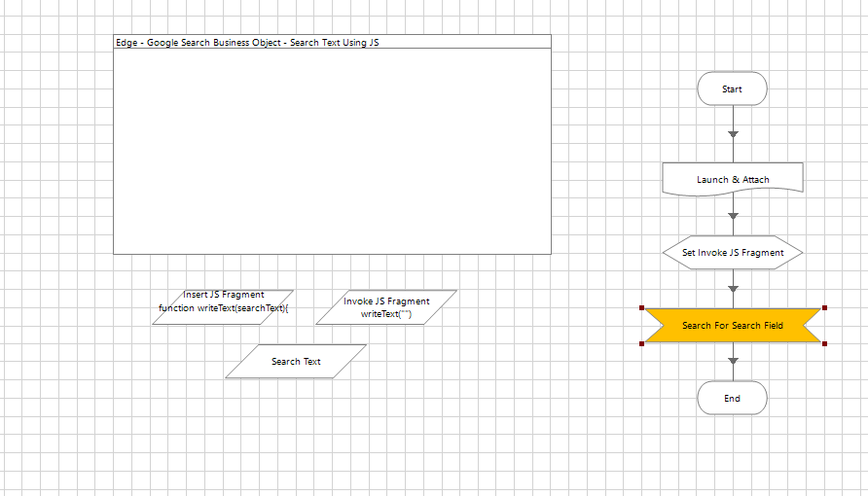Select the Search Text data item
Image resolution: width=868 pixels, height=496 pixels.
point(296,361)
